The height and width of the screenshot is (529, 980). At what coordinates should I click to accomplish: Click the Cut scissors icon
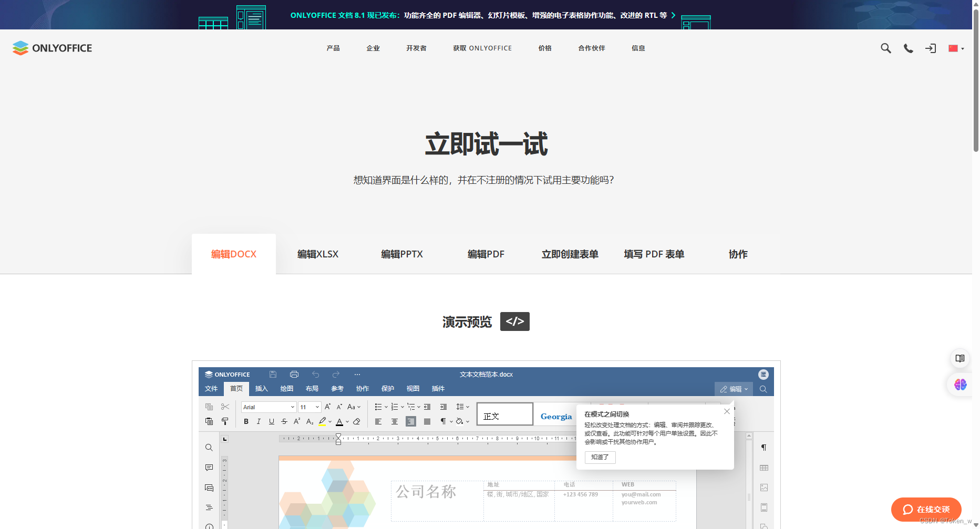click(x=225, y=407)
